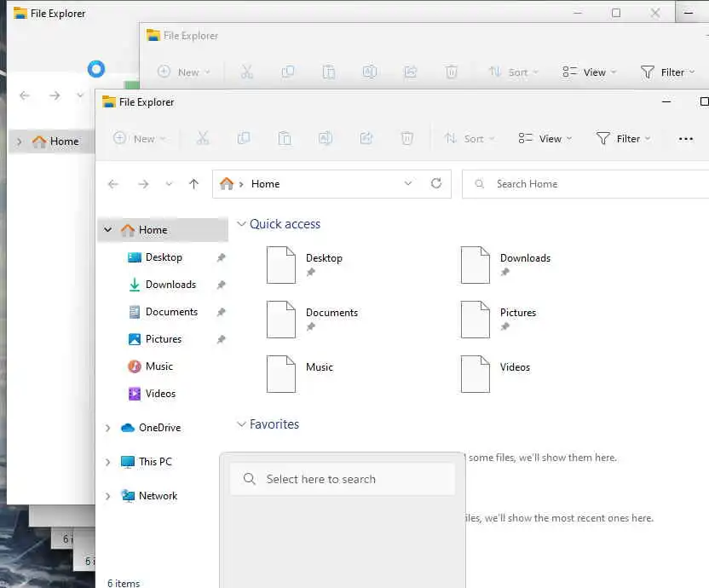Image resolution: width=709 pixels, height=588 pixels.
Task: Click the Paste clipboard icon in front window
Action: coord(285,138)
